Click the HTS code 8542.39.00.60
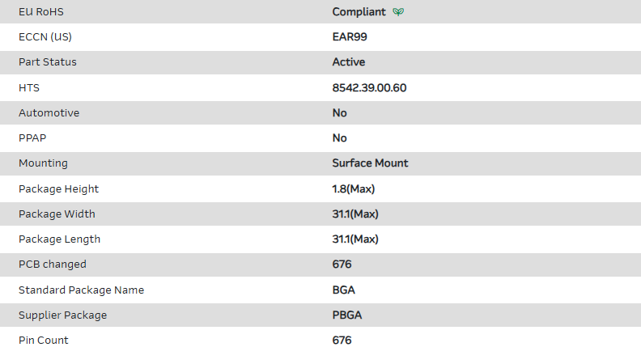This screenshot has height=364, width=641. [x=369, y=87]
